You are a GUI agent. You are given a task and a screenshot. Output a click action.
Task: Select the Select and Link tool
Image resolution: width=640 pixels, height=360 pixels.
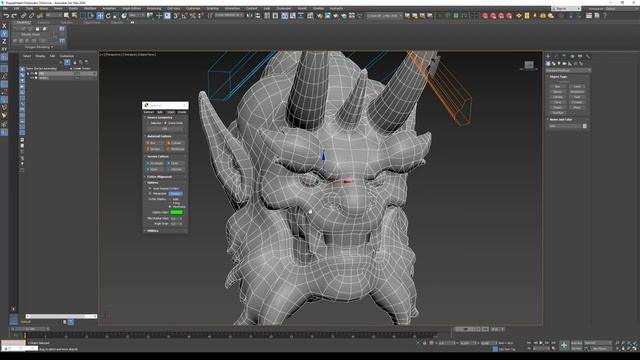point(23,16)
